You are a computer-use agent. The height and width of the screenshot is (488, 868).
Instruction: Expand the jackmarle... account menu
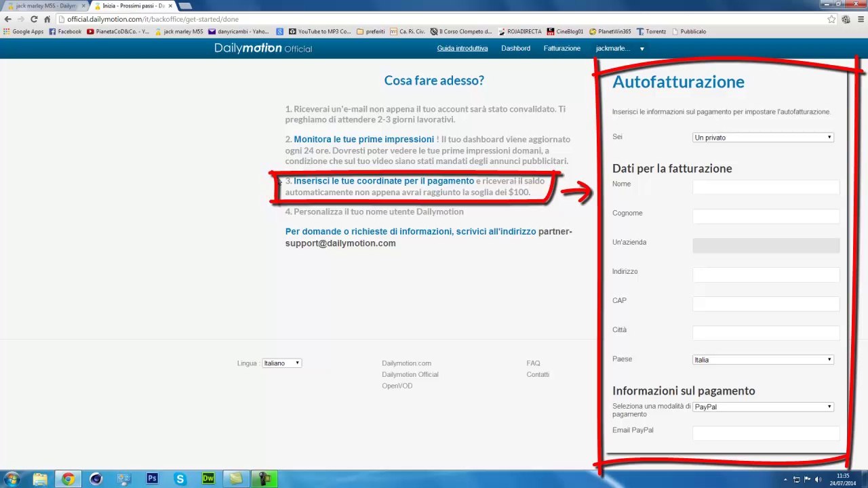(620, 49)
